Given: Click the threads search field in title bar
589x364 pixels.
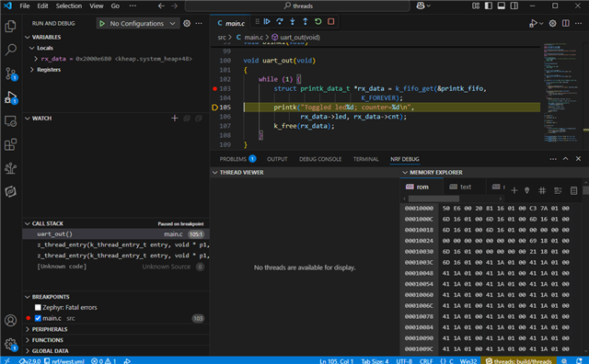Looking at the screenshot, I should coord(297,6).
